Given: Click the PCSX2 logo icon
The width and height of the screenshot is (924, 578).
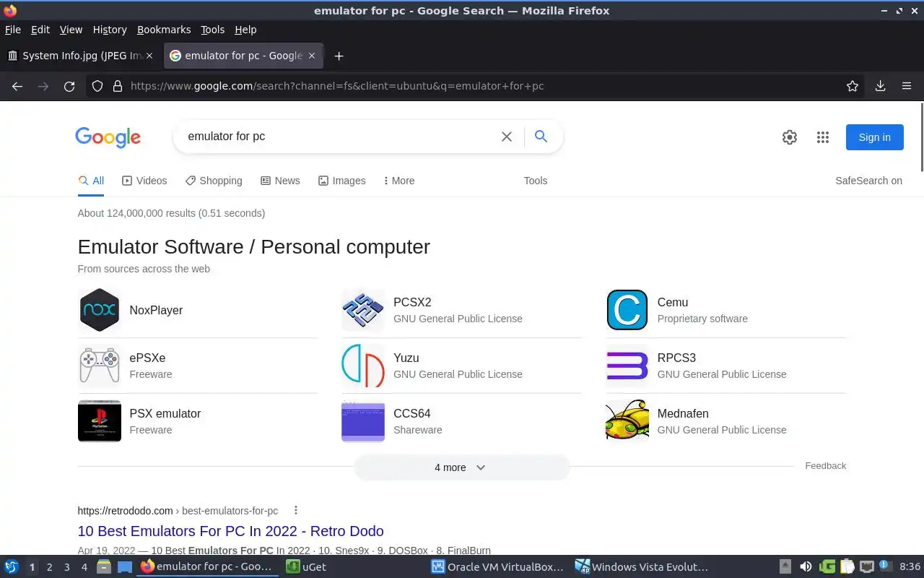Looking at the screenshot, I should click(x=362, y=310).
